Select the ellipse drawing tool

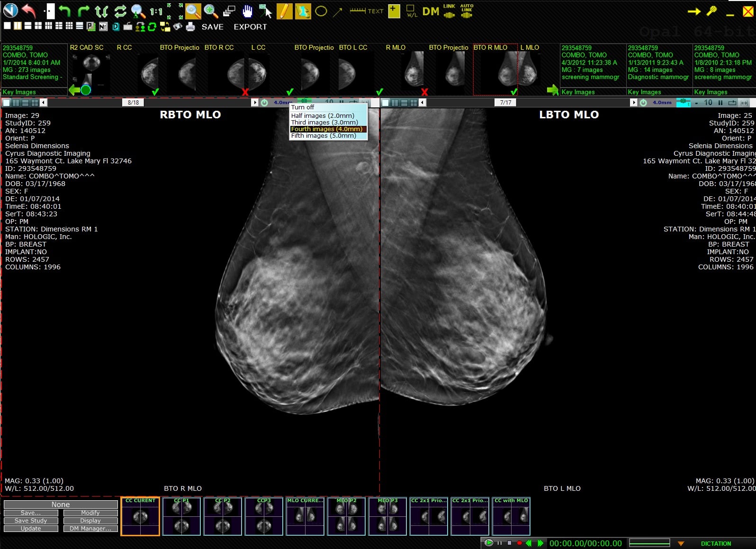pos(321,11)
